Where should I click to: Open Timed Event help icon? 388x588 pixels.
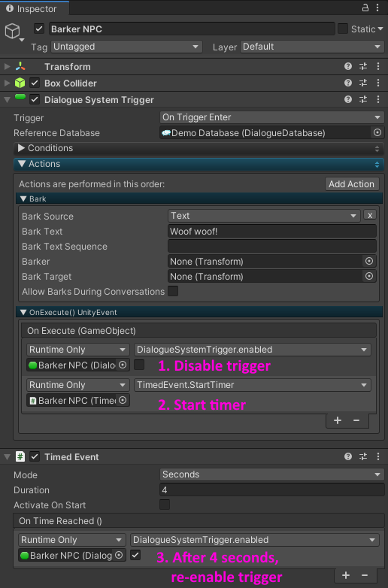(348, 456)
